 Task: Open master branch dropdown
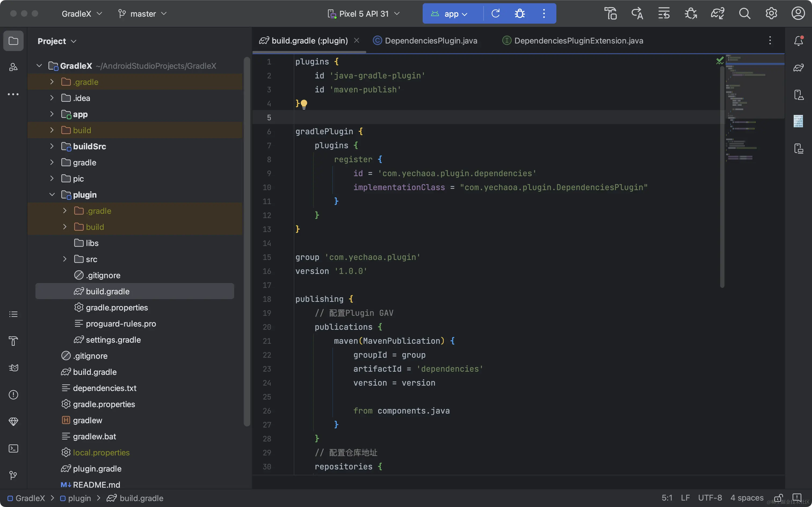tap(143, 14)
